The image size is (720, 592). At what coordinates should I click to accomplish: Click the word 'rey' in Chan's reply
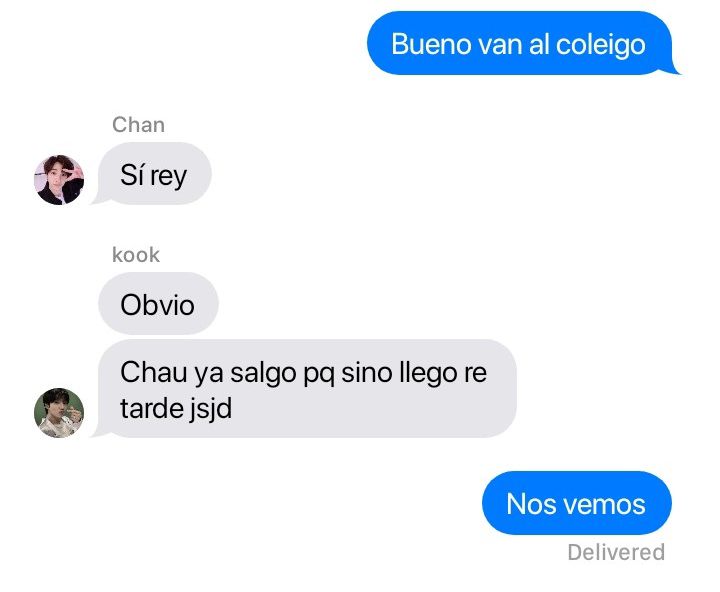pyautogui.click(x=169, y=177)
